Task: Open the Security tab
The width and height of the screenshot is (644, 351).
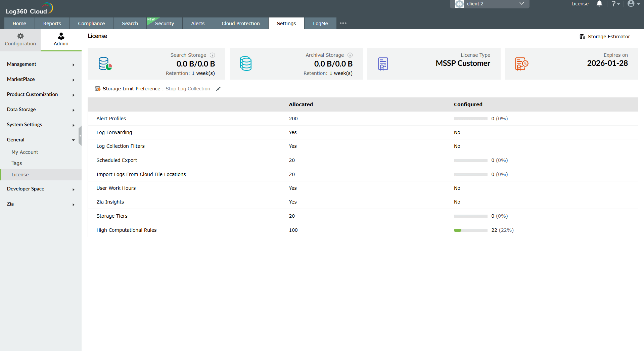Action: (165, 24)
